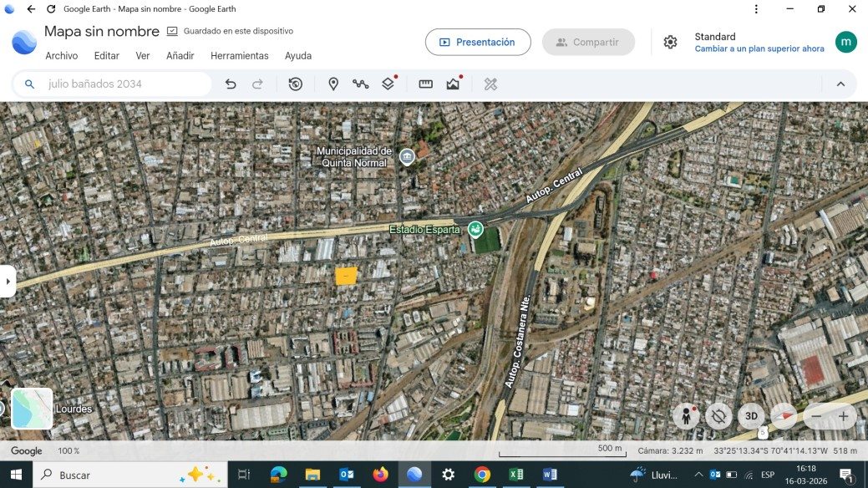
Task: Activate Street View pegman
Action: [686, 416]
